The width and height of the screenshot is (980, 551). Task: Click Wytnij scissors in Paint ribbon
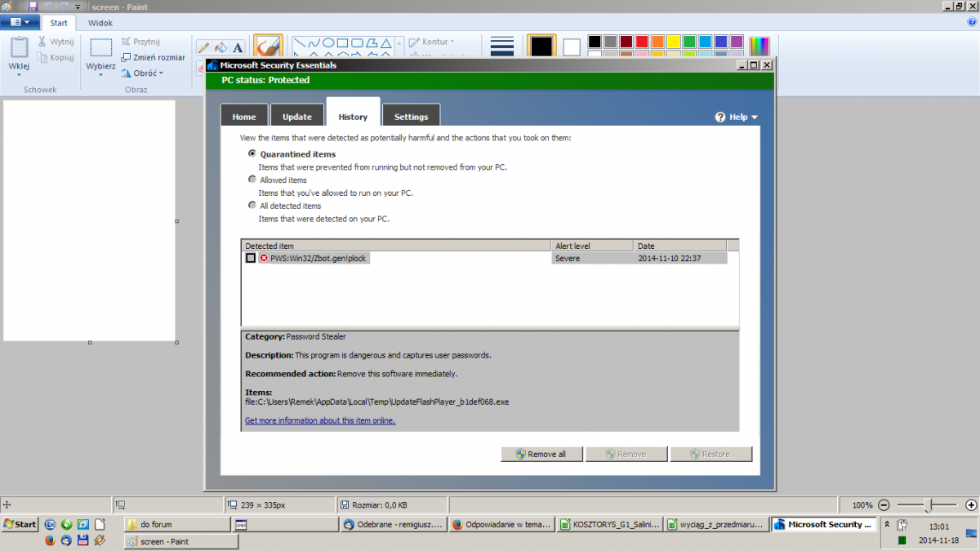(56, 42)
